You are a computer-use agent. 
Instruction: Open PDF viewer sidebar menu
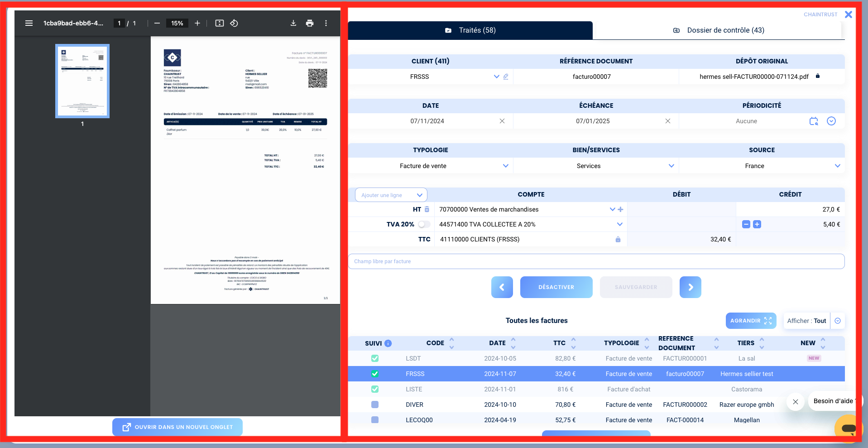click(x=29, y=23)
